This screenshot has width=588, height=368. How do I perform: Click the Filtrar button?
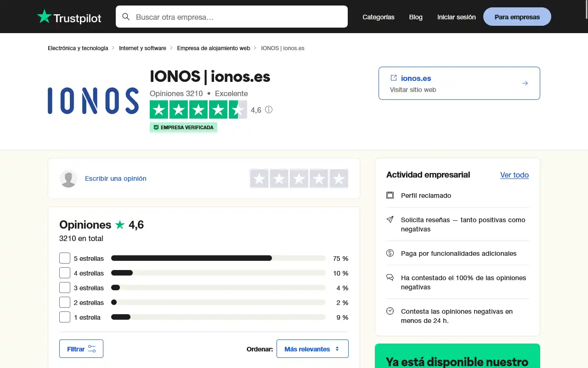tap(81, 349)
